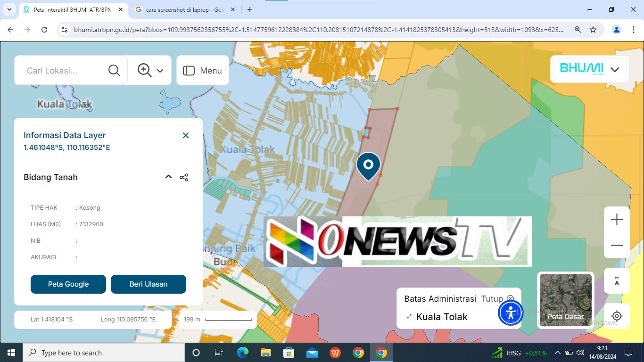The width and height of the screenshot is (644, 362).
Task: Click the locate my position icon
Action: tap(617, 316)
